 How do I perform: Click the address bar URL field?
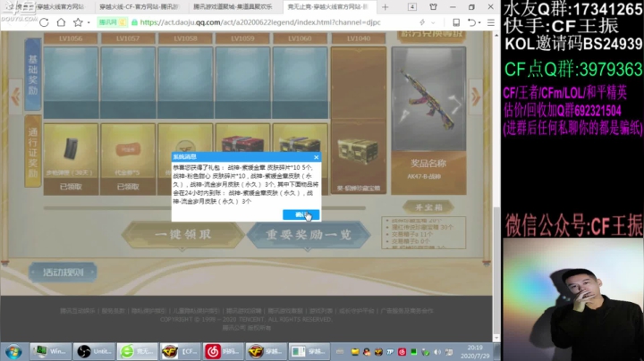tap(260, 22)
